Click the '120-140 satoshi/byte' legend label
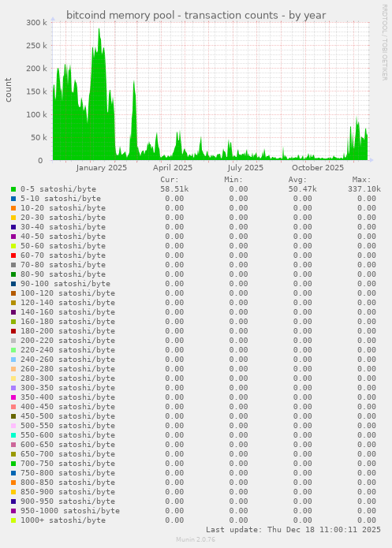This screenshot has height=548, width=392. tap(68, 302)
